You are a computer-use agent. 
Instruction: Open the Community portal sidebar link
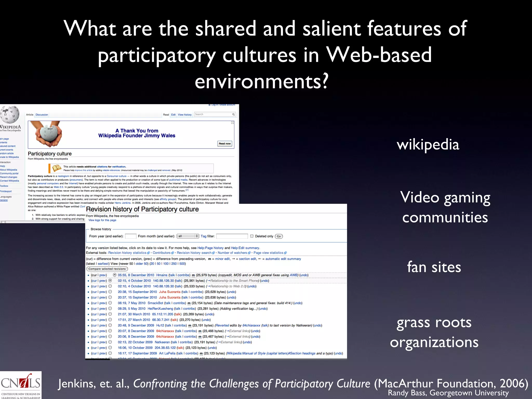click(9, 174)
